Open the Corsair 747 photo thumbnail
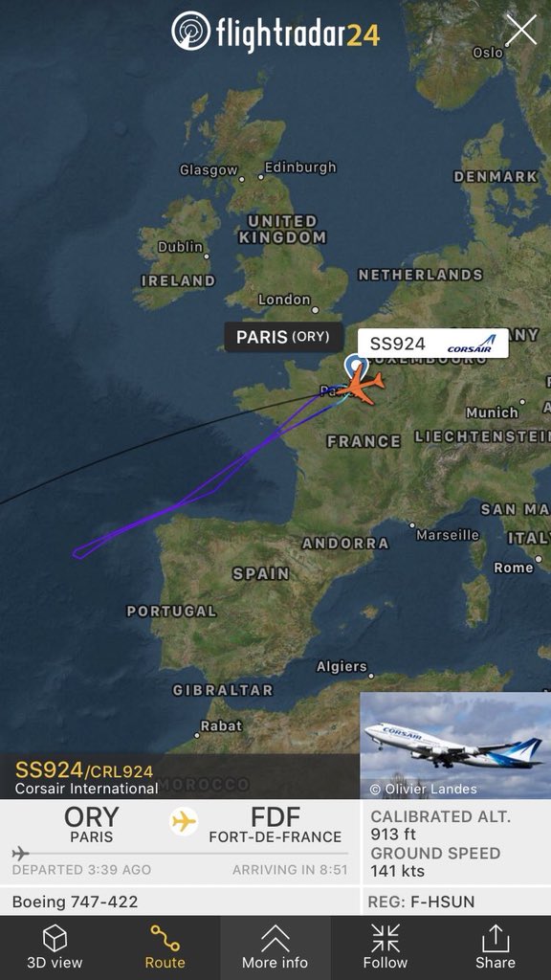The width and height of the screenshot is (551, 980). click(455, 745)
